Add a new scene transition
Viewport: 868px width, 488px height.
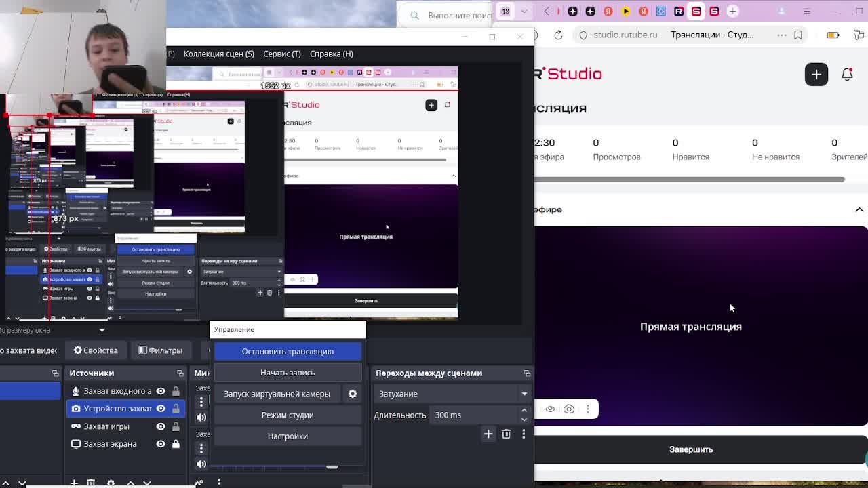[x=488, y=434]
